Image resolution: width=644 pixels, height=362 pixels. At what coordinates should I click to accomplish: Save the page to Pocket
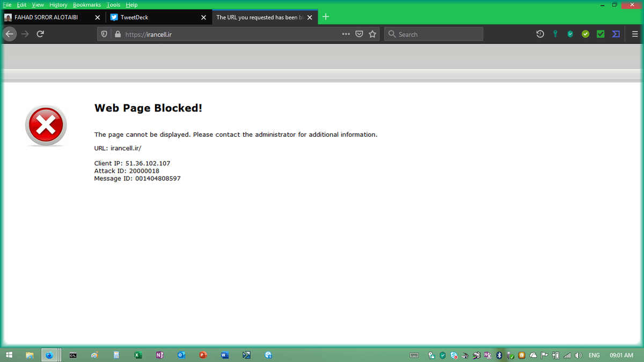point(360,34)
